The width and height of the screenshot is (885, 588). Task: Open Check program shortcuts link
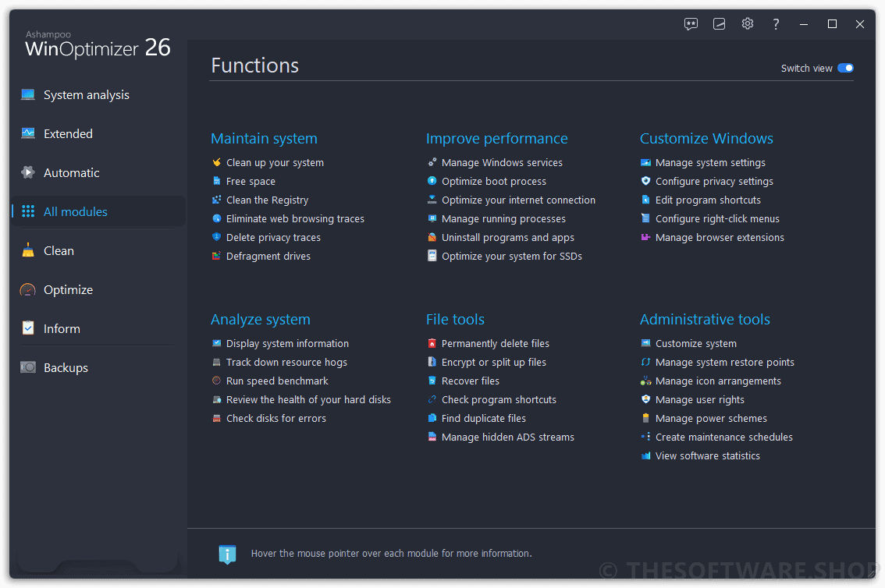tap(499, 400)
